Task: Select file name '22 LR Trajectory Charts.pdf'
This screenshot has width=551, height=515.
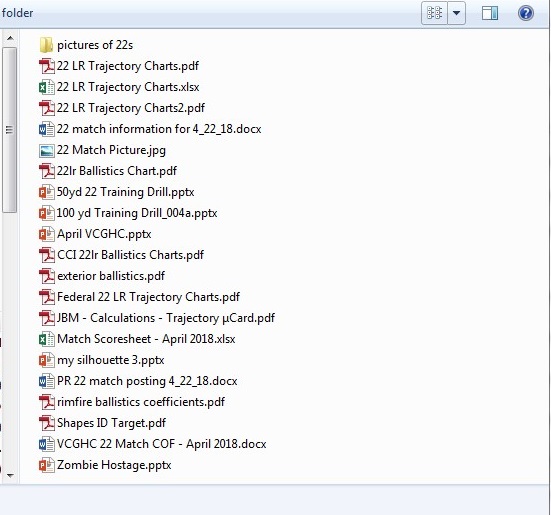Action: 128,66
